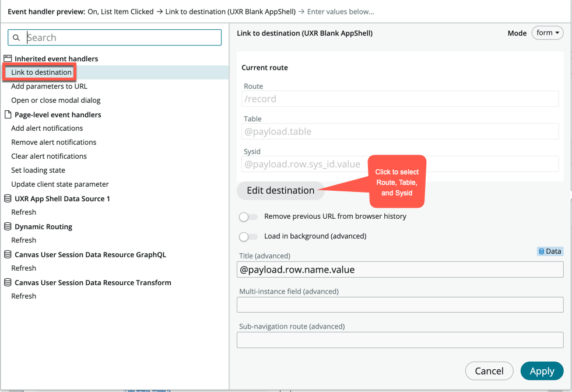Click the search magnifier icon
This screenshot has width=572, height=392.
pyautogui.click(x=16, y=37)
